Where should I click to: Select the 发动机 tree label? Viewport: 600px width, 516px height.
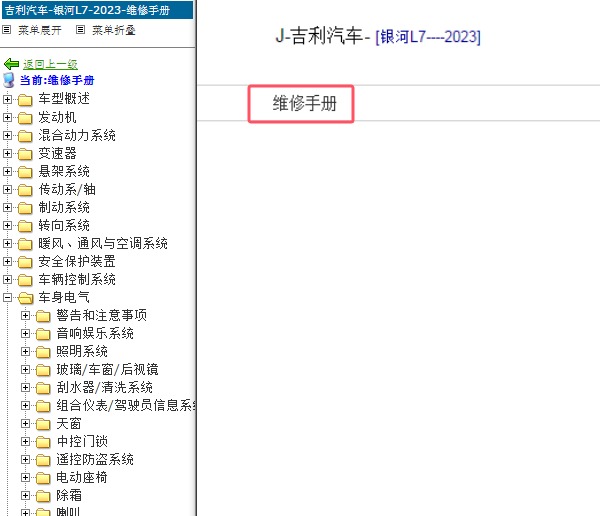coord(57,117)
